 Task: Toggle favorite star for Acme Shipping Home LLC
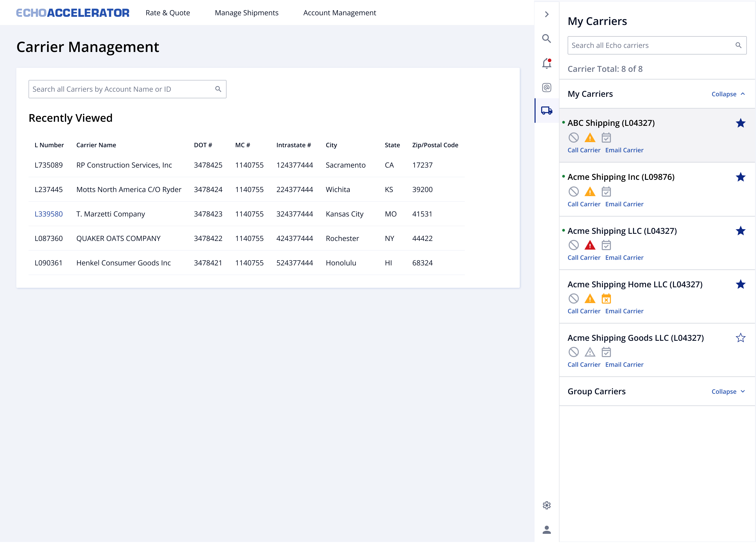[x=740, y=284]
